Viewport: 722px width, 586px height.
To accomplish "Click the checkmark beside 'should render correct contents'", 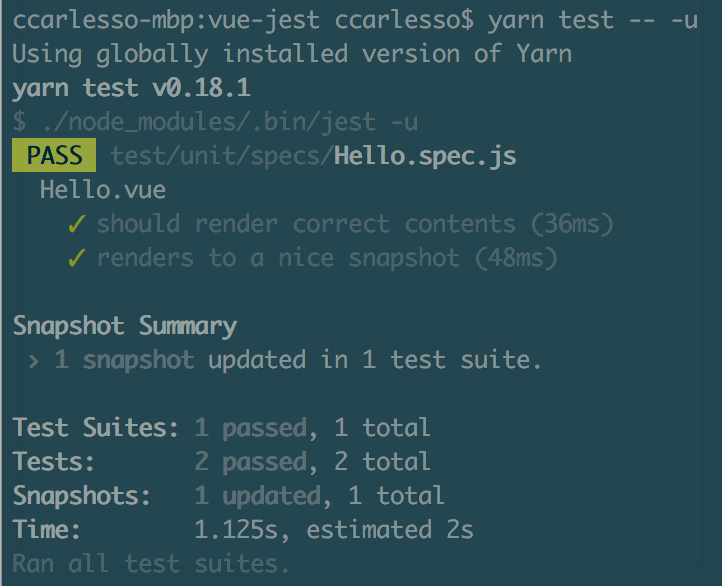I will 77,224.
